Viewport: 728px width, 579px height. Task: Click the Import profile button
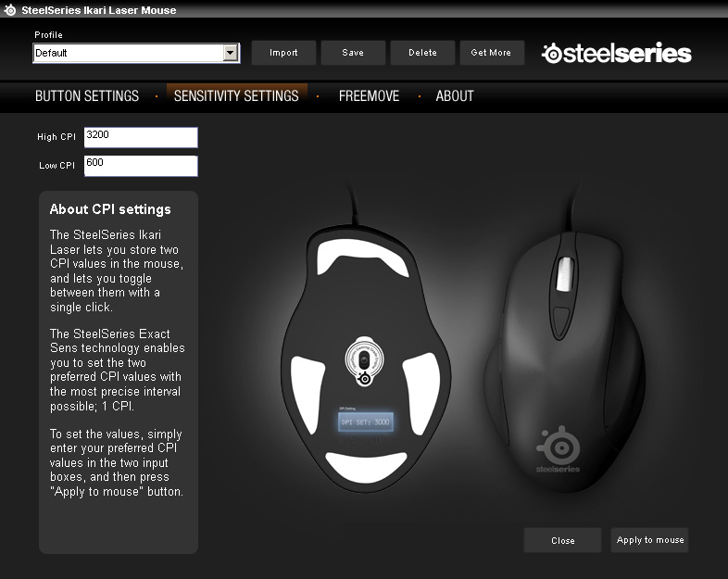tap(283, 53)
